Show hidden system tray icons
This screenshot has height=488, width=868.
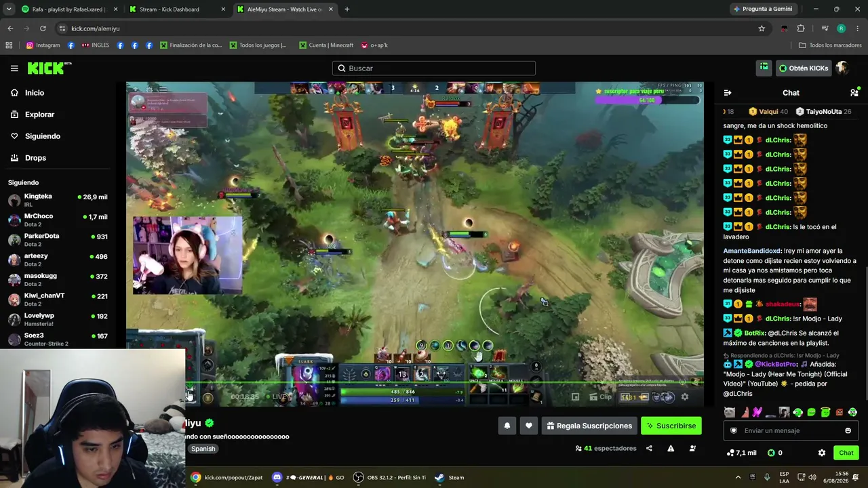pos(738,477)
